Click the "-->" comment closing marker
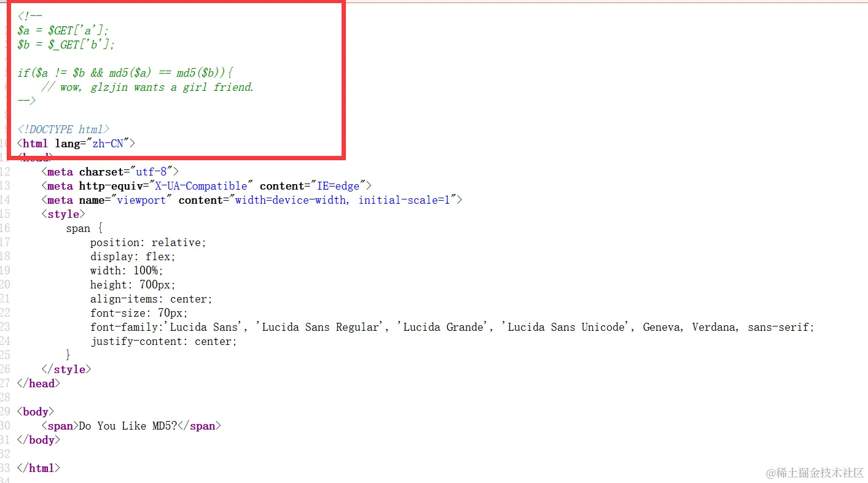The height and width of the screenshot is (483, 868). 27,101
